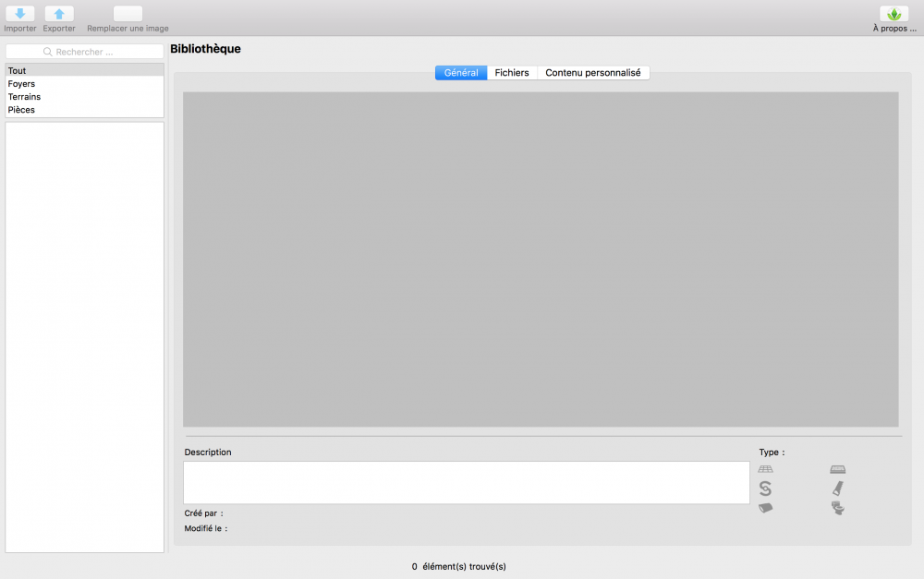Click the '0 élément(s) trouvé(s)' status text
The image size is (924, 579).
(x=459, y=567)
